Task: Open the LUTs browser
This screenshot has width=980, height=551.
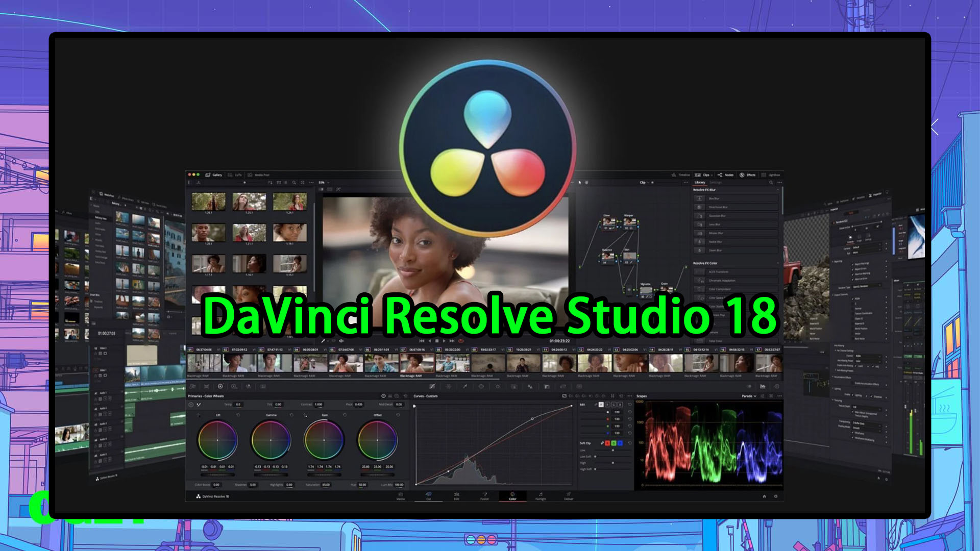Action: 235,174
